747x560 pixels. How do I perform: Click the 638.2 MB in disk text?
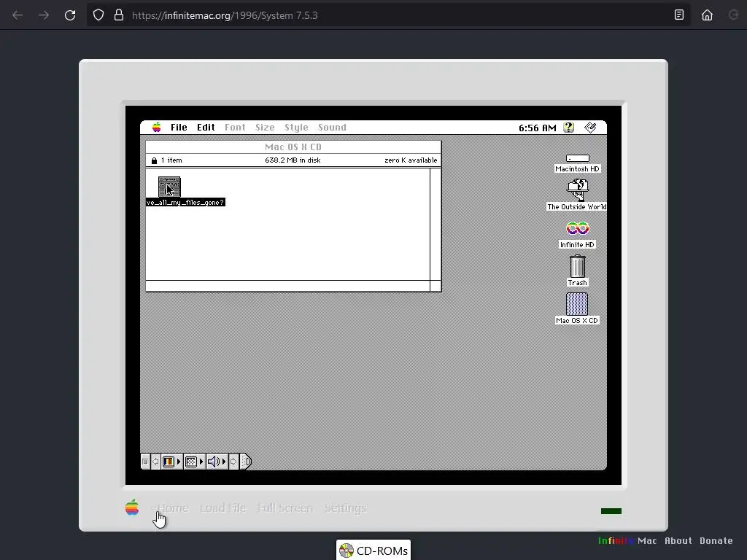pos(293,160)
